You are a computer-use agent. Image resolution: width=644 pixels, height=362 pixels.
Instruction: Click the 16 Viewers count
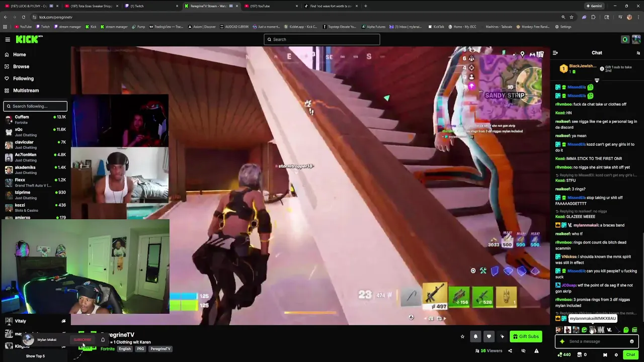(488, 351)
